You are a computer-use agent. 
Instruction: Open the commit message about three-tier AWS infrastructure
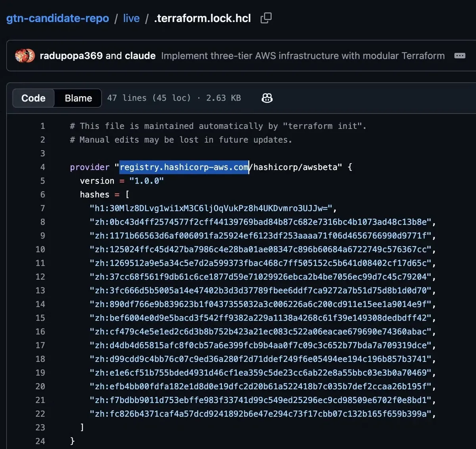click(303, 55)
